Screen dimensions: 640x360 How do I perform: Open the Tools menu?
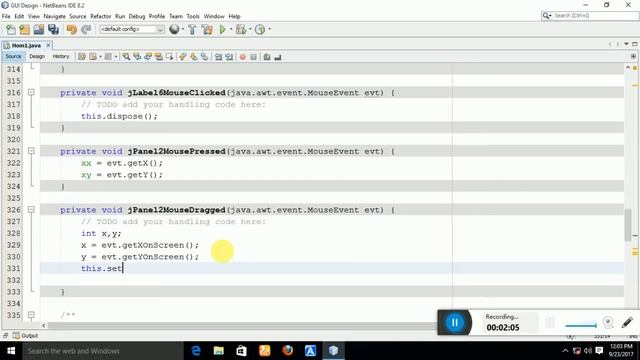[x=193, y=16]
